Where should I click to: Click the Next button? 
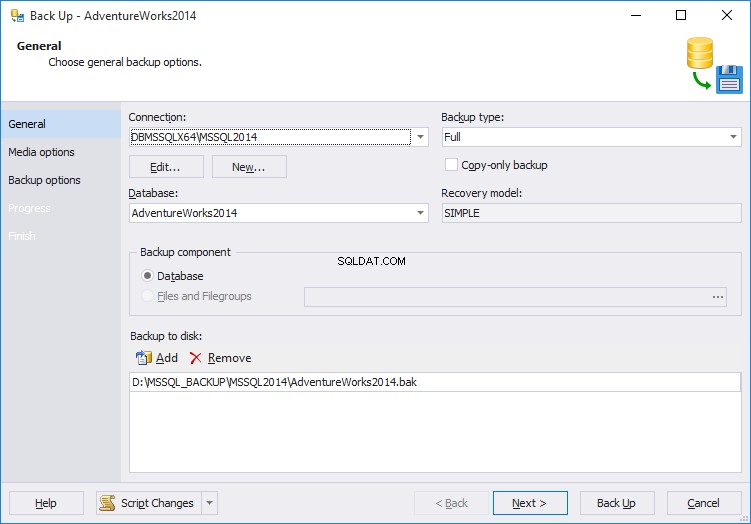530,503
